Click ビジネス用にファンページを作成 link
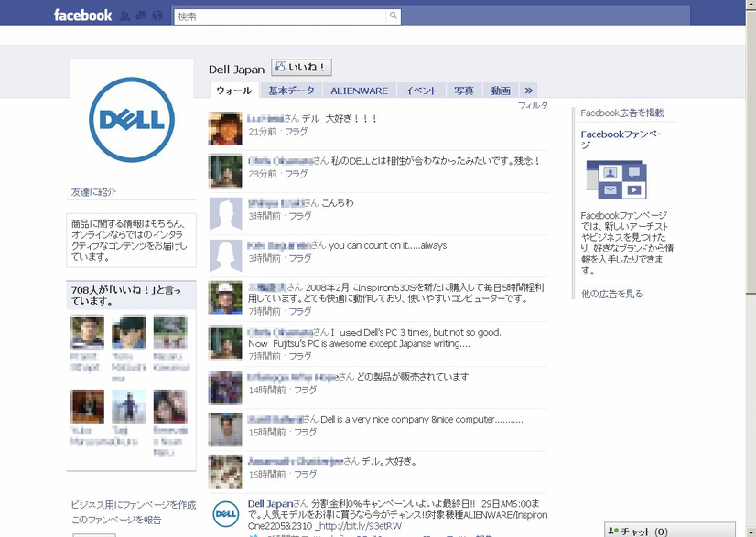This screenshot has height=537, width=756. (134, 505)
